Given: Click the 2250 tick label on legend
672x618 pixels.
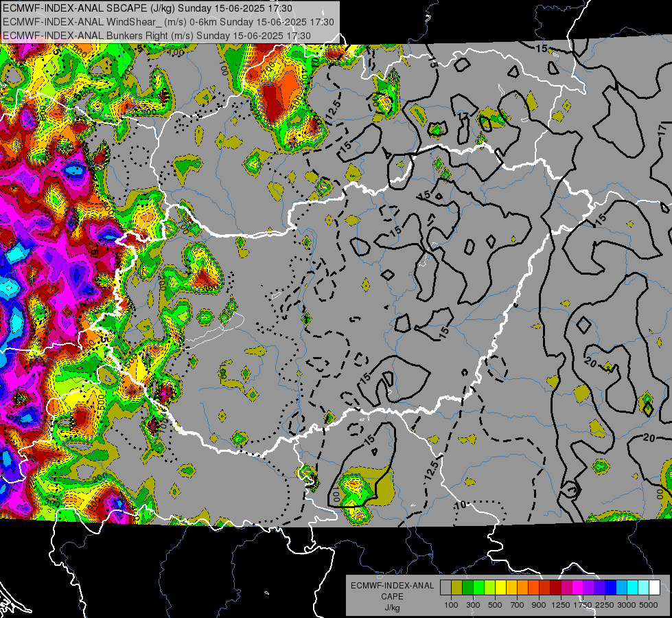Looking at the screenshot, I should click(605, 605).
